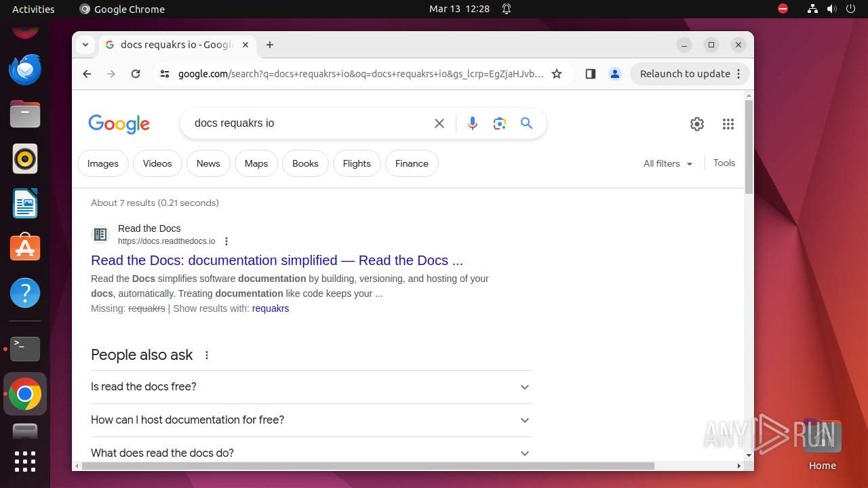Filter results by News
This screenshot has height=488, width=868.
[208, 163]
